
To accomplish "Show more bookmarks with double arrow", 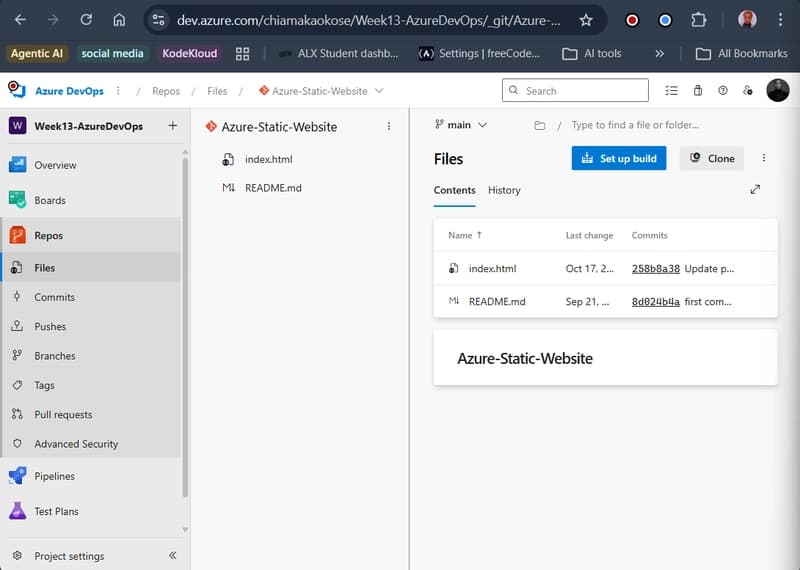I will click(660, 54).
